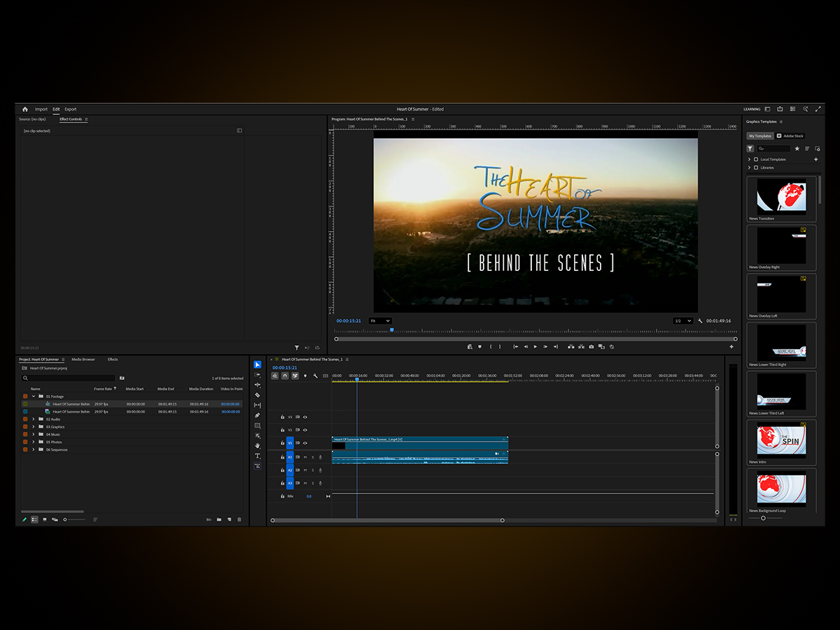Select the Razor tool in the toolbar
This screenshot has height=630, width=840.
258,395
